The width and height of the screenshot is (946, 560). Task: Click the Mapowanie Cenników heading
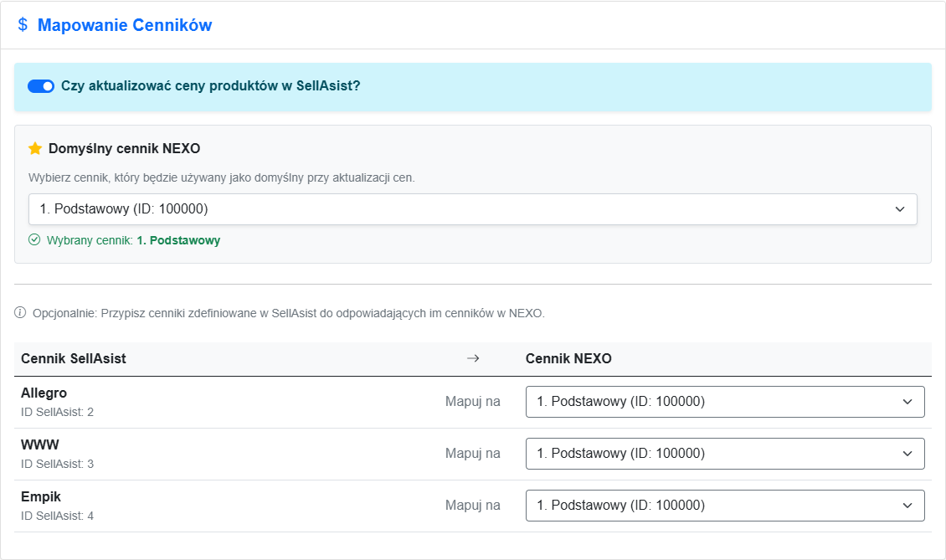click(x=125, y=25)
